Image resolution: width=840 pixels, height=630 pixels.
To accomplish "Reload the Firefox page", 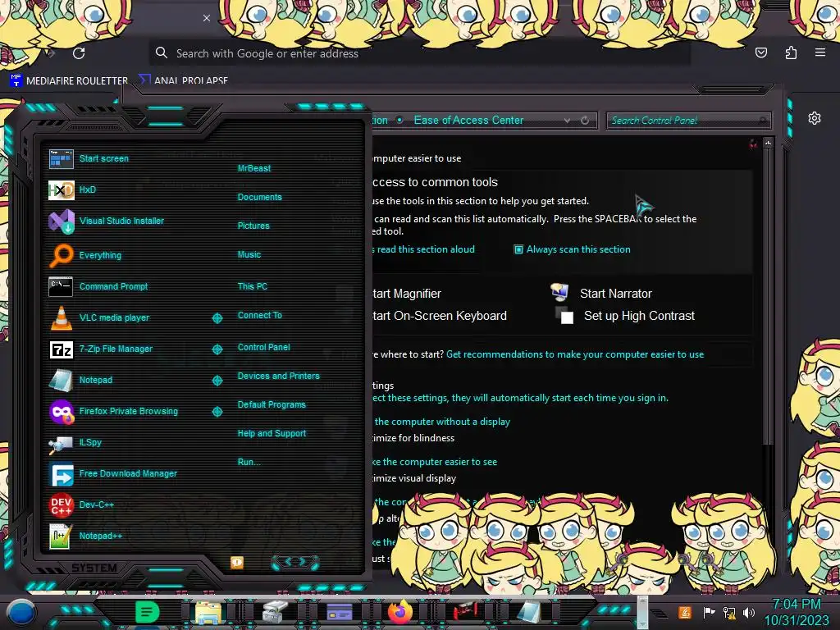I will [79, 53].
